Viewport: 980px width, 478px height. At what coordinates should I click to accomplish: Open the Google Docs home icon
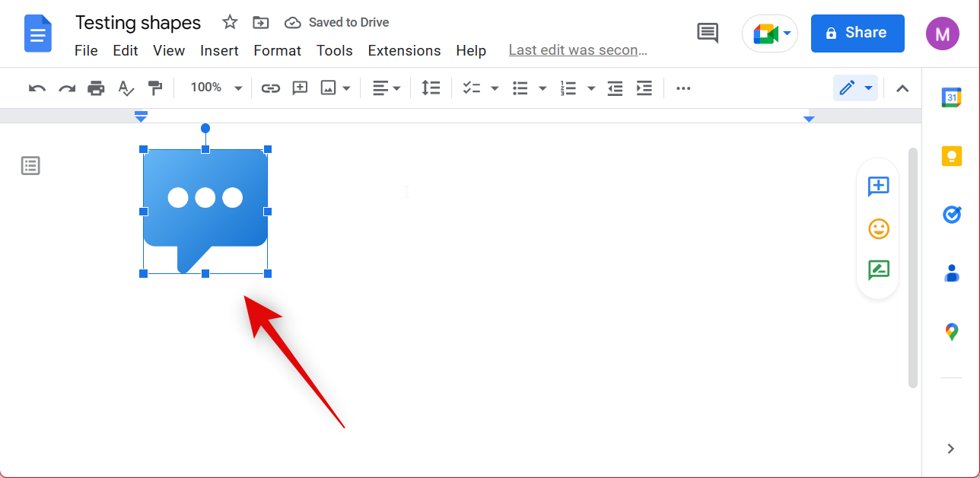[38, 33]
